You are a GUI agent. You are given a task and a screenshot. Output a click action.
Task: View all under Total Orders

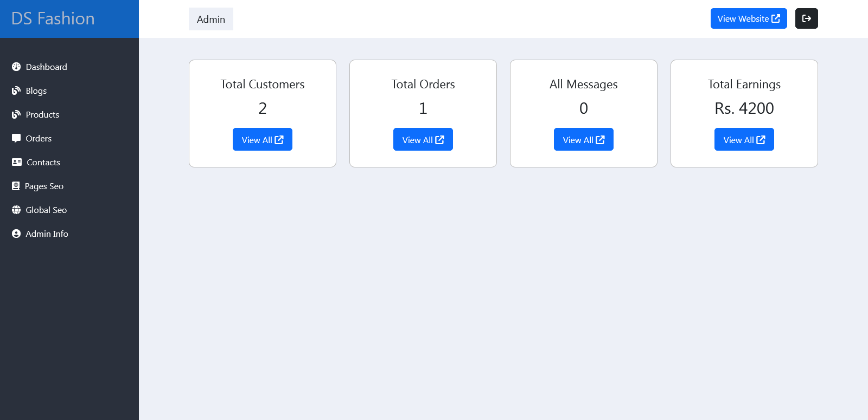tap(423, 139)
